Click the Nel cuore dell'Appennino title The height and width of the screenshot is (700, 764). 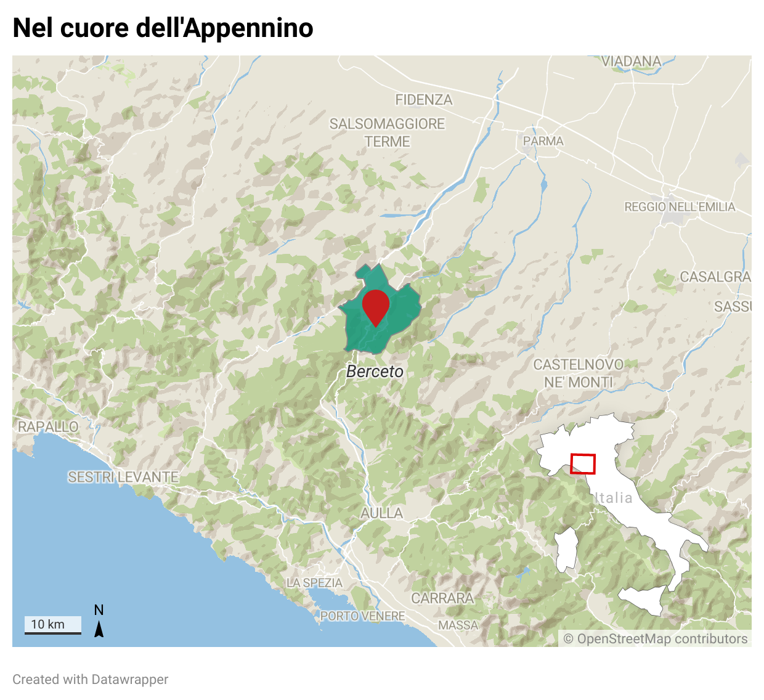[x=163, y=28]
